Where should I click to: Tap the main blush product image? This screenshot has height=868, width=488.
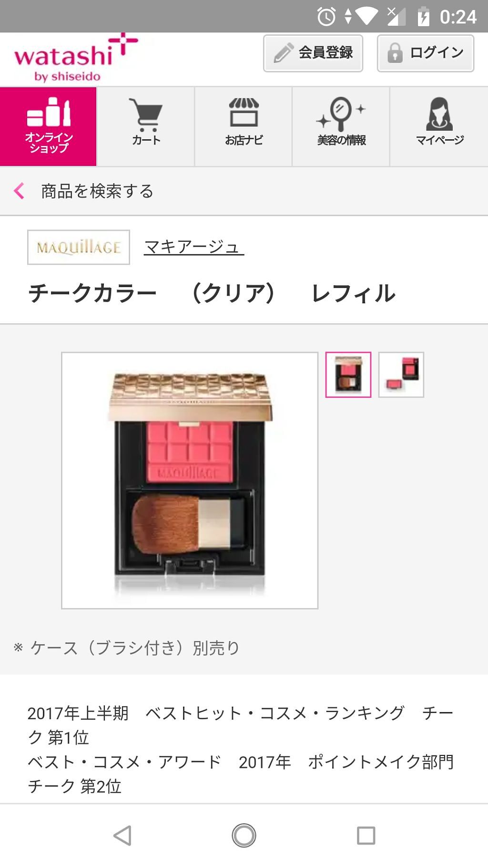[190, 480]
